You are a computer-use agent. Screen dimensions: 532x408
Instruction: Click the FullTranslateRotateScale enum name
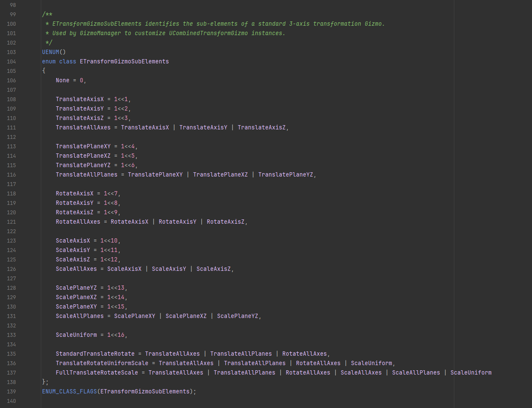coord(97,373)
